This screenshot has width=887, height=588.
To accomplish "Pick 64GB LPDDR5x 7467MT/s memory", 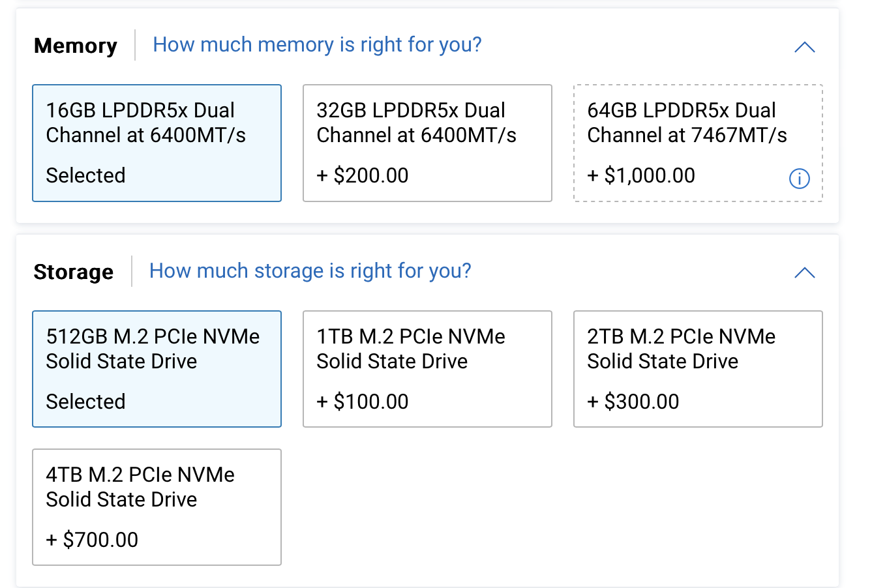I will [x=697, y=143].
